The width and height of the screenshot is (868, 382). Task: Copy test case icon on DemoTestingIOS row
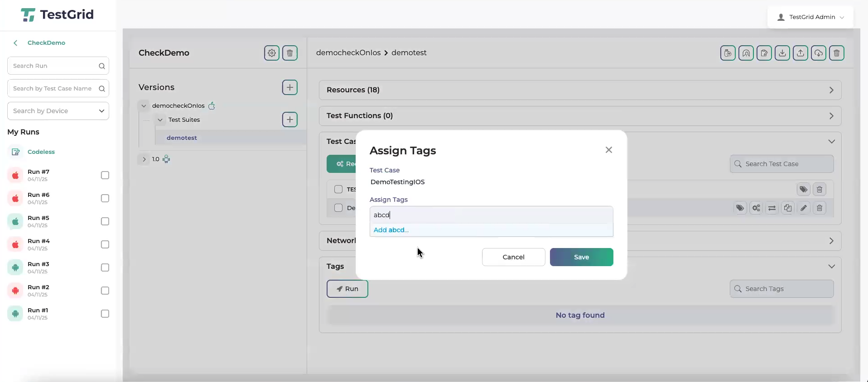pyautogui.click(x=788, y=208)
